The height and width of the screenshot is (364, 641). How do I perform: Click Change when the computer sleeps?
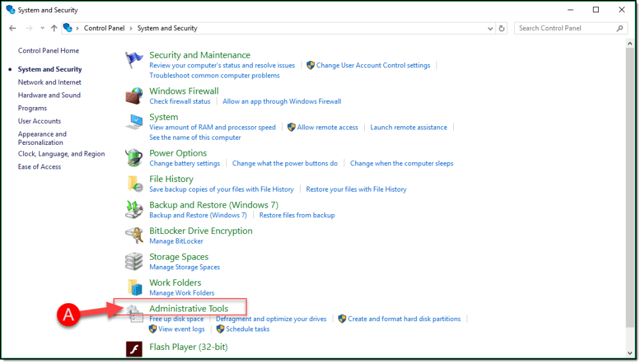pyautogui.click(x=401, y=163)
